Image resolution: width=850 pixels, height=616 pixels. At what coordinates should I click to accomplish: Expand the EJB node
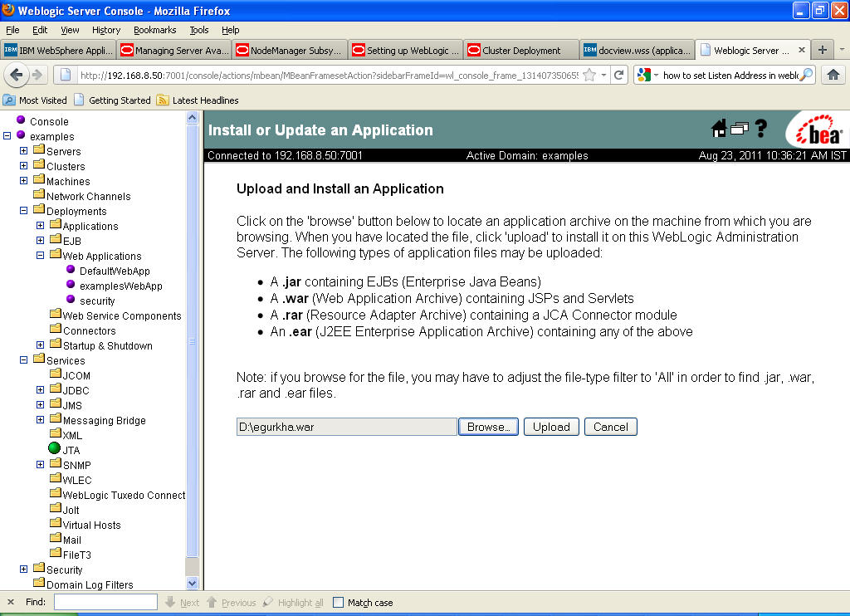coord(40,240)
